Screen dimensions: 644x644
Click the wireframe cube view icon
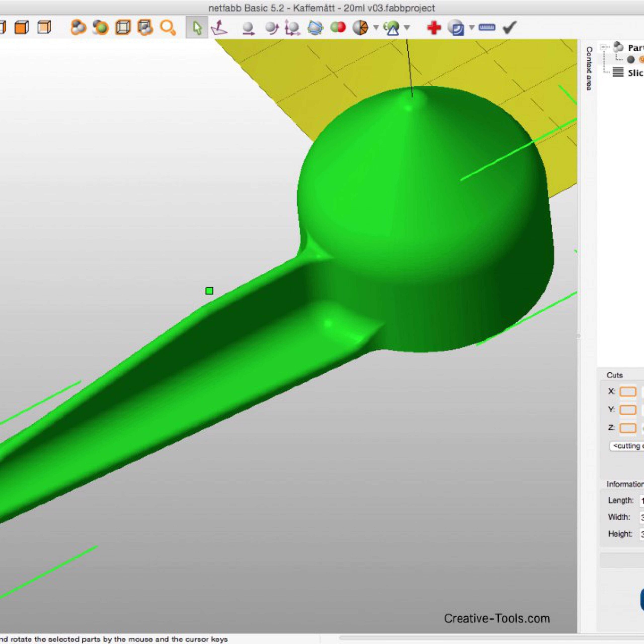(x=123, y=28)
